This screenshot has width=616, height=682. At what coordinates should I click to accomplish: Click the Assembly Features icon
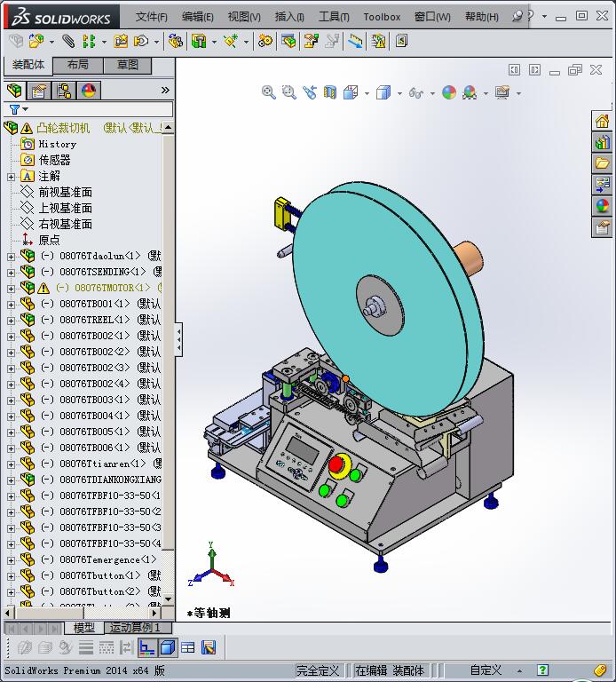click(199, 42)
